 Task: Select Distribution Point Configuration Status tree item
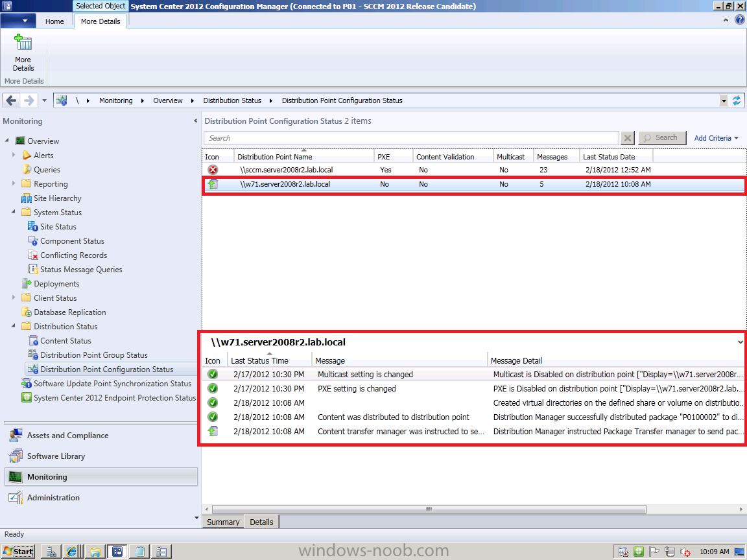pos(107,369)
